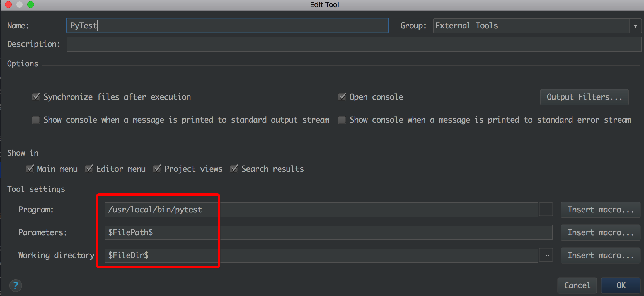This screenshot has height=296, width=644.
Task: Browse for the Working directory using the ellipsis
Action: click(x=546, y=255)
